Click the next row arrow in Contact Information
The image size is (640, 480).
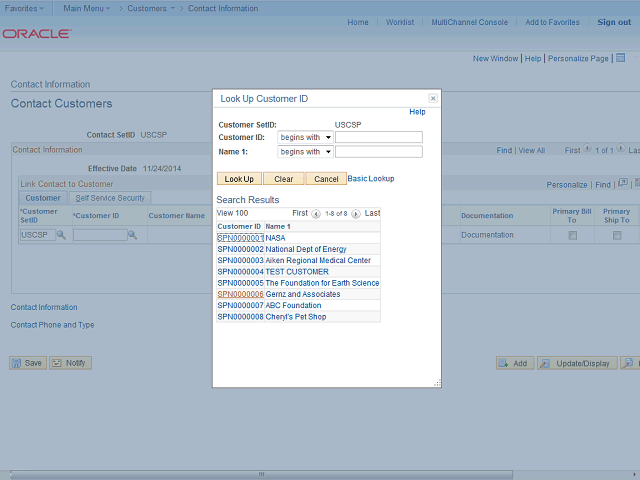tap(622, 150)
